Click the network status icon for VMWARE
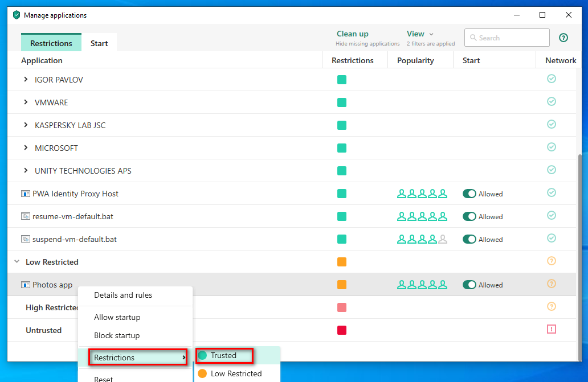Image resolution: width=588 pixels, height=382 pixels. (x=552, y=101)
